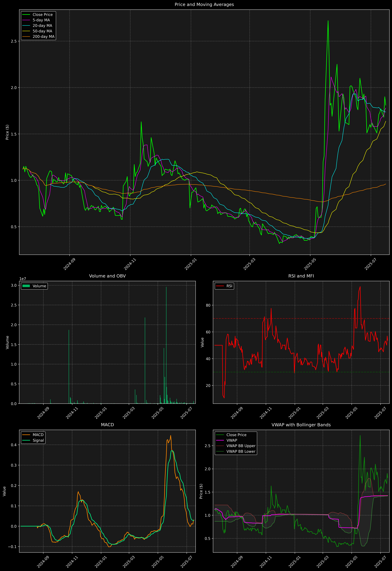Click the 'RSI and MFI' chart title
The width and height of the screenshot is (392, 571).
301,276
